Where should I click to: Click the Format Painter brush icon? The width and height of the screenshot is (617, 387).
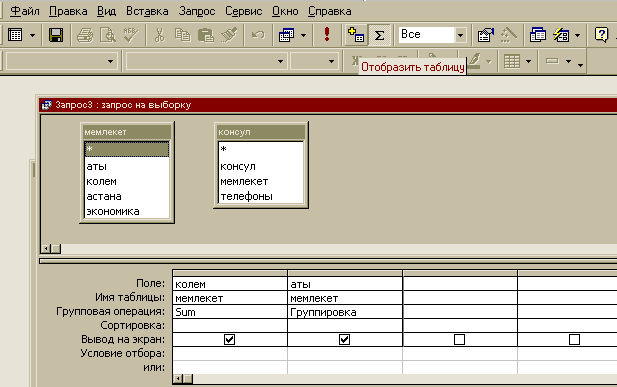click(x=229, y=35)
